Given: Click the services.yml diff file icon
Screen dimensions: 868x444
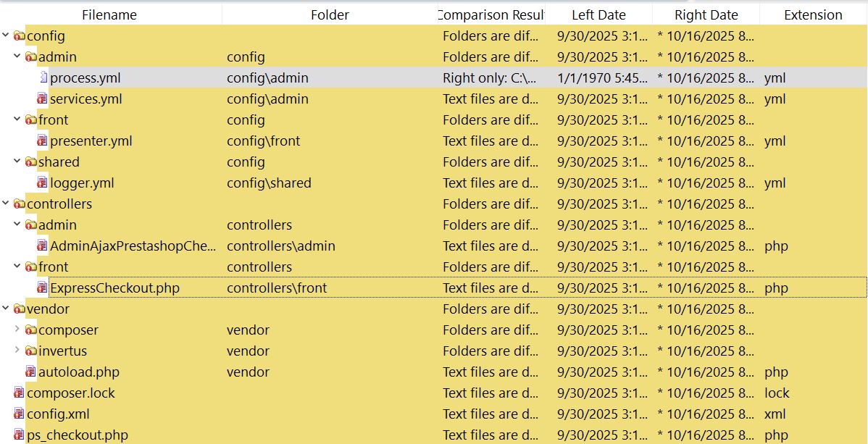Looking at the screenshot, I should pyautogui.click(x=43, y=99).
